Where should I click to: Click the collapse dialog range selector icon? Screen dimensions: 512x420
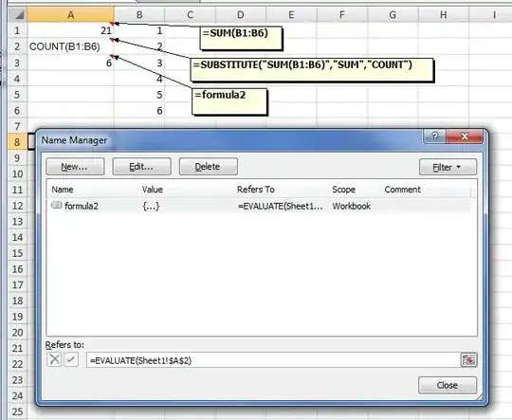(468, 360)
